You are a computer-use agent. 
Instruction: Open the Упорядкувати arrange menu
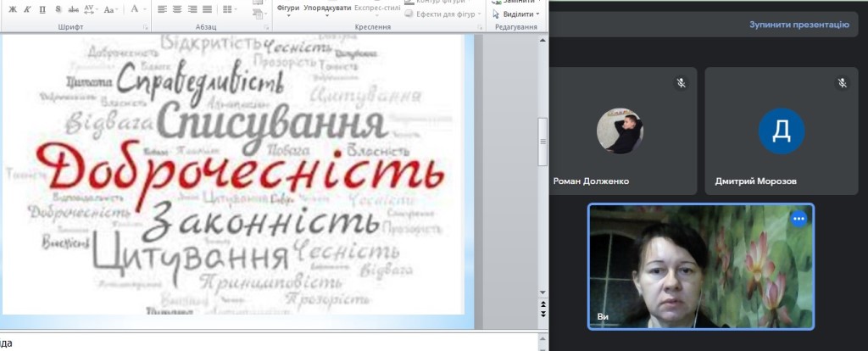[327, 8]
